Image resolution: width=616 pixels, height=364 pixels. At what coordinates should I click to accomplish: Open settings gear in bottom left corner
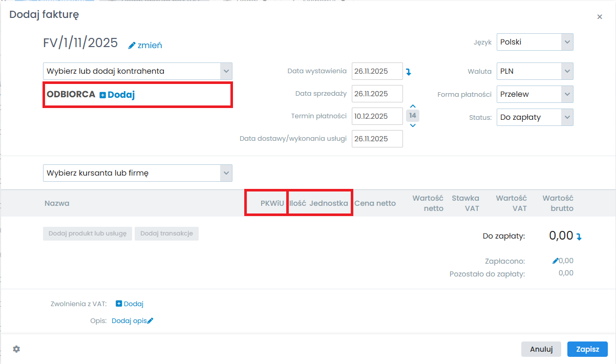tap(16, 349)
